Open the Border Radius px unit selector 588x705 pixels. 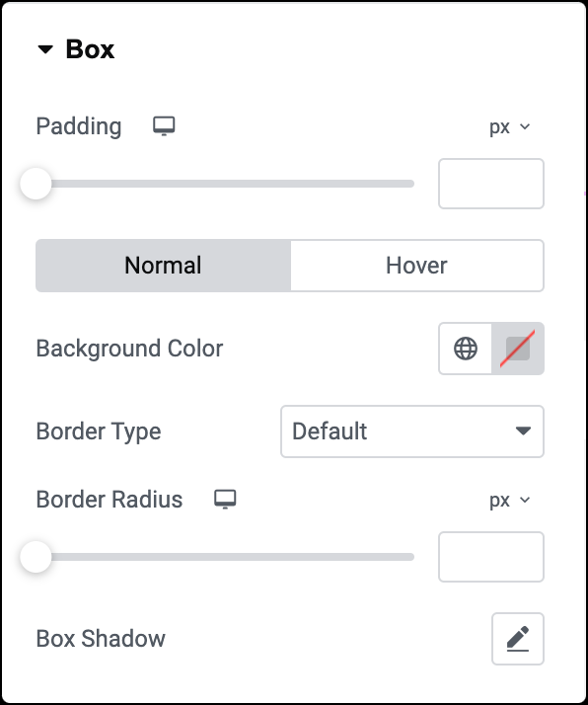[x=510, y=501]
